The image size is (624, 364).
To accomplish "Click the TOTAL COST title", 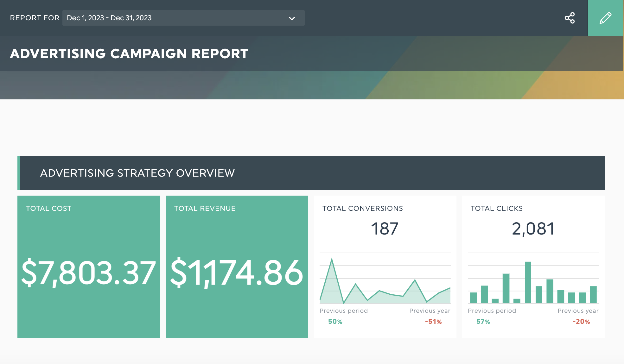I will [x=49, y=208].
